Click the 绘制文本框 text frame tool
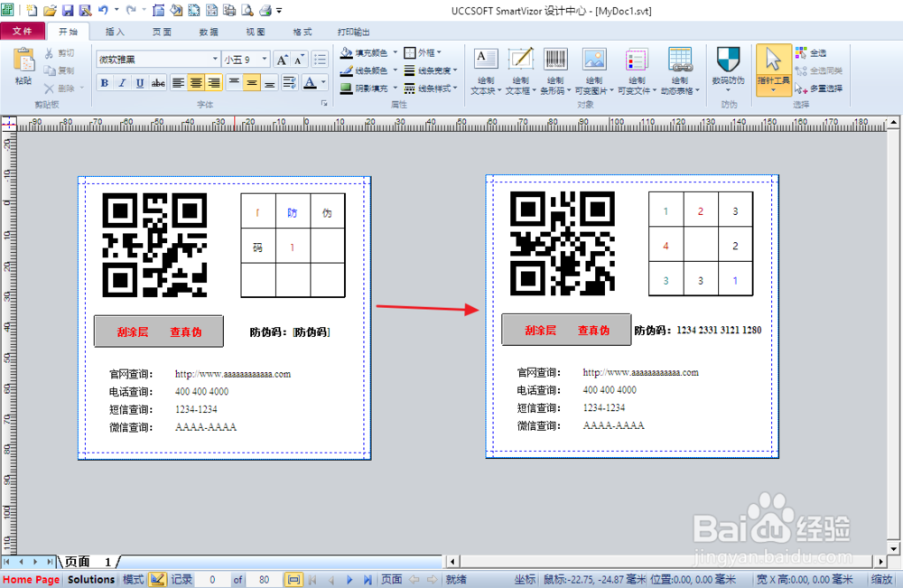Viewport: 903px width, 588px height. coord(521,71)
